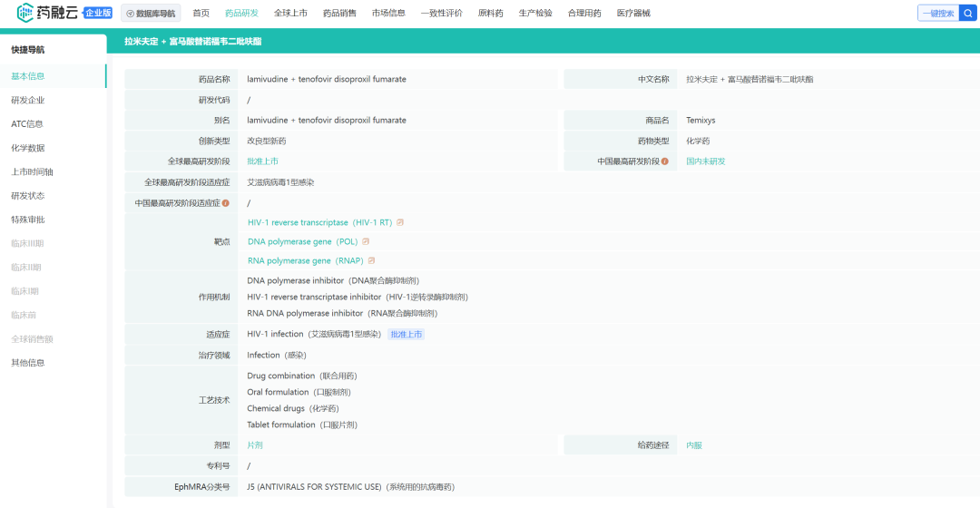Viewport: 980px width, 508px height.
Task: Open the 数据库导航 navigation menu
Action: (x=151, y=14)
